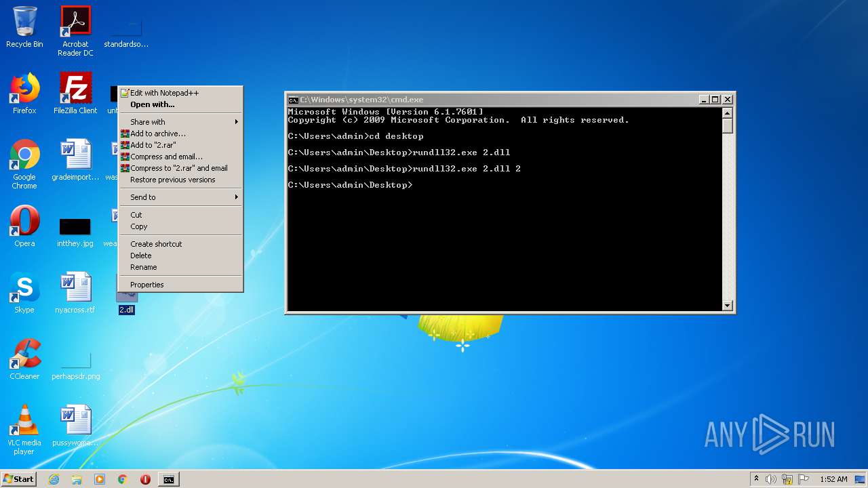
Task: Click cmd window scrollbar thumb
Action: 728,126
